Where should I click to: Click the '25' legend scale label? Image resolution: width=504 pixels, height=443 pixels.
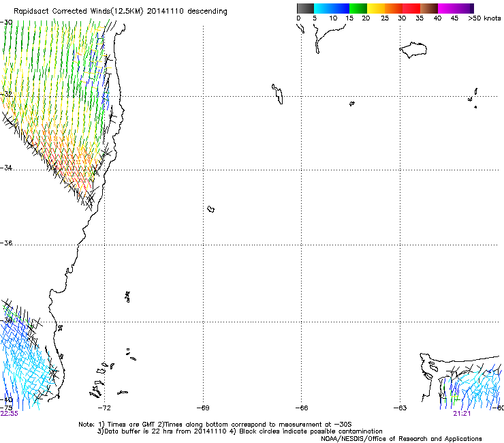tap(385, 18)
